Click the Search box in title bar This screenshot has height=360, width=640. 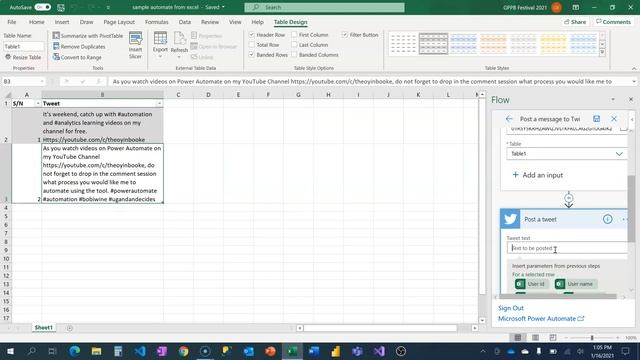tap(324, 7)
